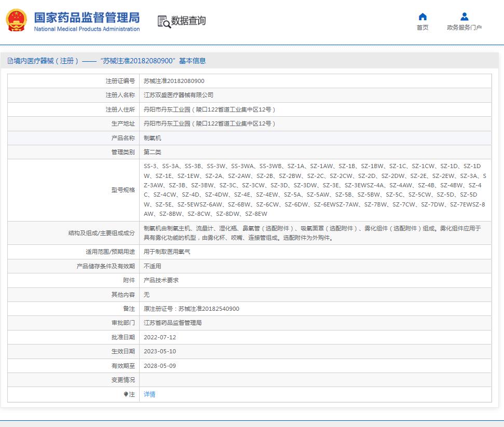Click the 原注册证号 remark text

click(192, 309)
